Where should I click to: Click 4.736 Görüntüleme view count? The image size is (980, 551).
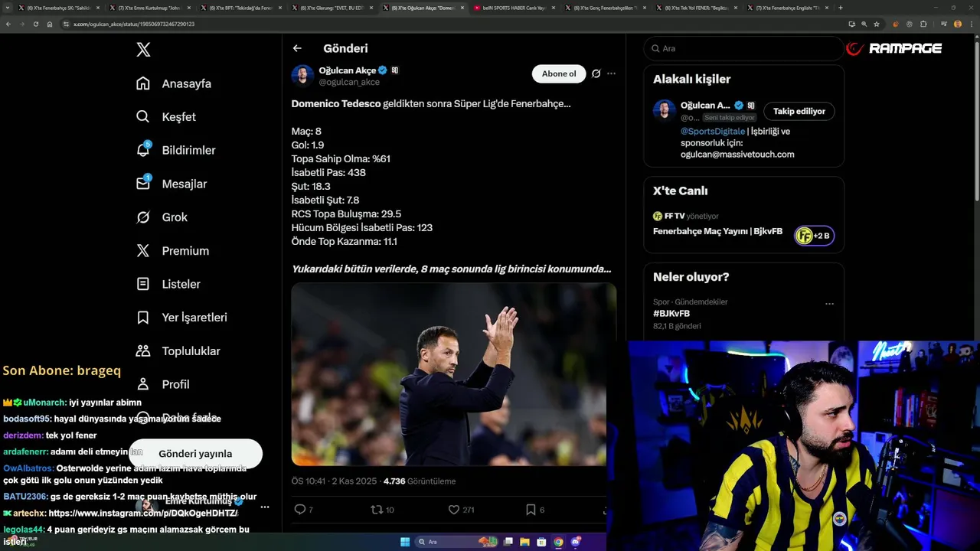tap(419, 481)
